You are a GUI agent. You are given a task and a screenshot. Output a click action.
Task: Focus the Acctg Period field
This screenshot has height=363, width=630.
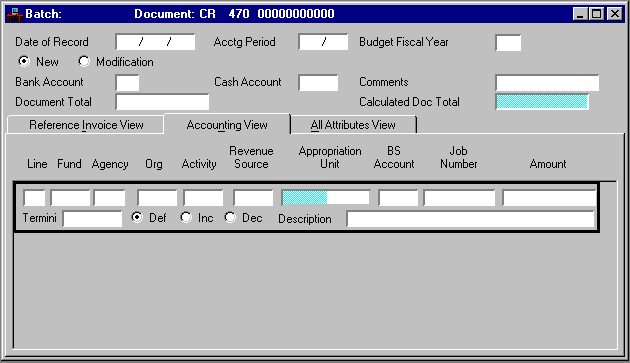(x=323, y=42)
